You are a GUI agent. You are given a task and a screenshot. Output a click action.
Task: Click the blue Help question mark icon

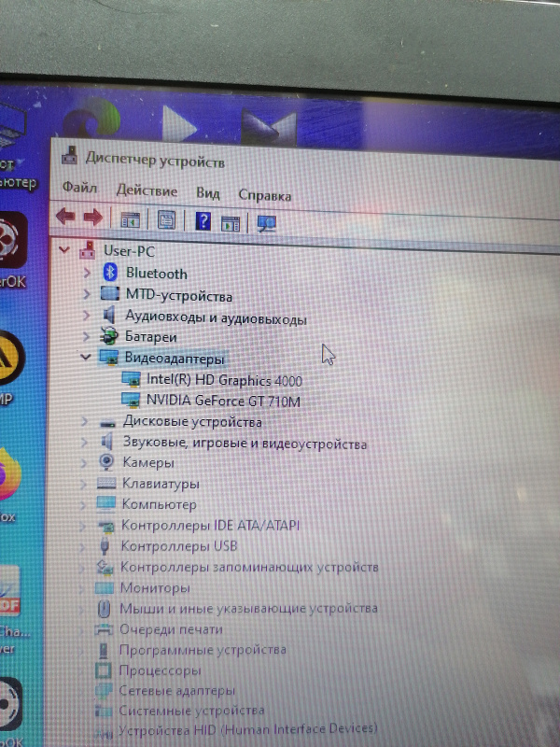203,221
